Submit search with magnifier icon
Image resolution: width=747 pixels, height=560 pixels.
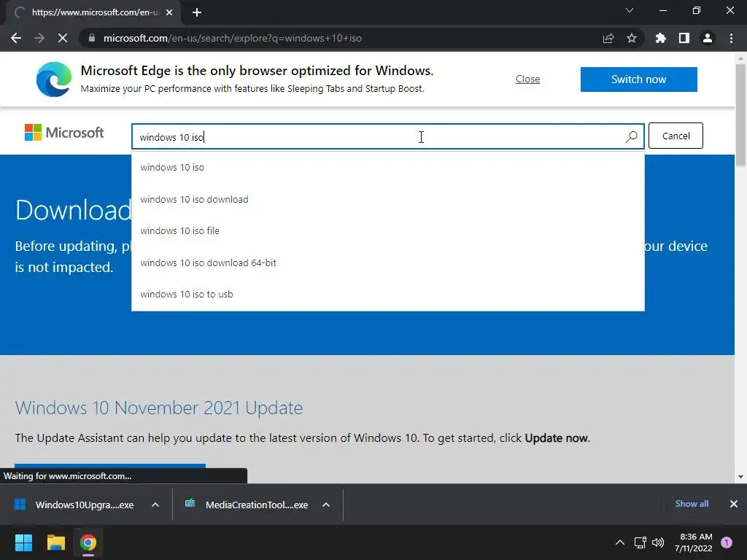click(631, 137)
